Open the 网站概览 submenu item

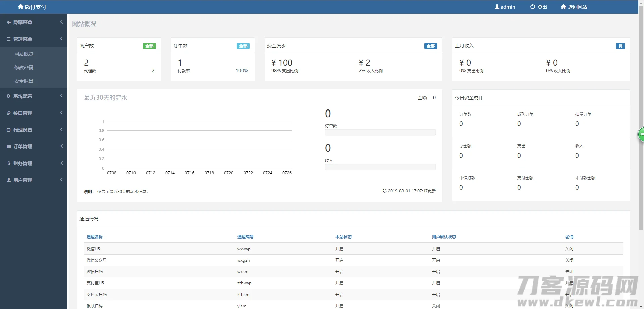click(24, 54)
